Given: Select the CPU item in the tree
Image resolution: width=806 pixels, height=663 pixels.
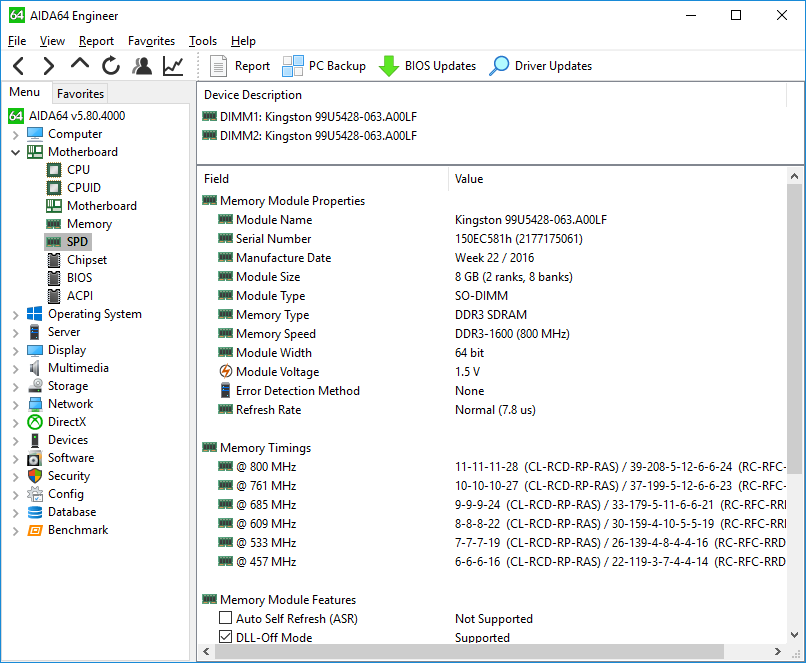Looking at the screenshot, I should pyautogui.click(x=68, y=170).
